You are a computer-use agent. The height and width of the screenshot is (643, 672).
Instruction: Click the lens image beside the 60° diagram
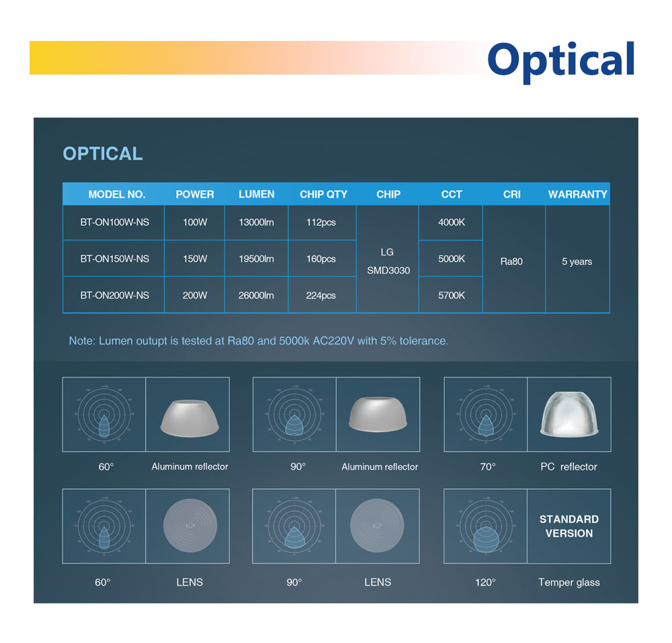[x=187, y=526]
